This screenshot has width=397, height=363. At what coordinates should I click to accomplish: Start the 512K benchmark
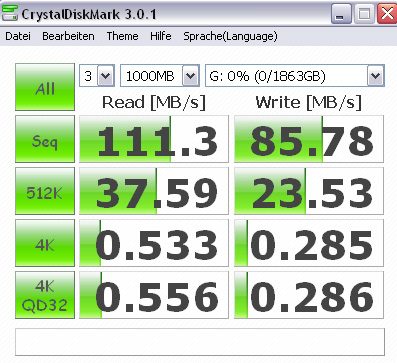point(45,191)
